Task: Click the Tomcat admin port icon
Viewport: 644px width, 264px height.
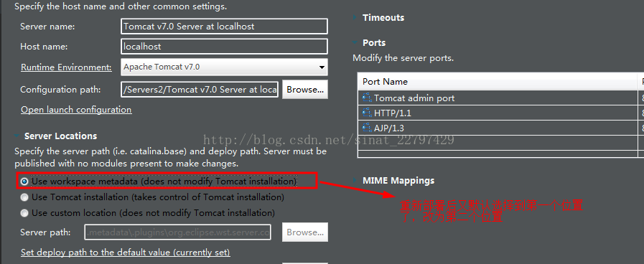Action: click(x=367, y=98)
